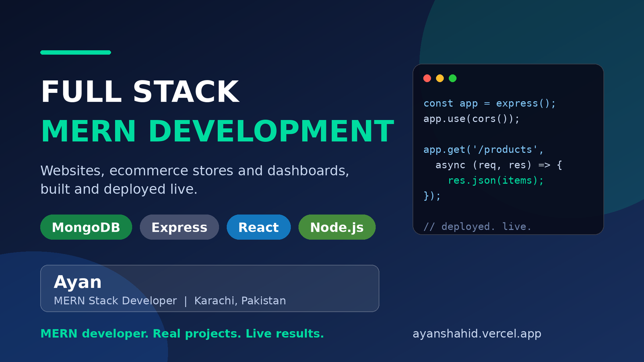
Task: Choose the Node.js pill badge
Action: click(337, 227)
